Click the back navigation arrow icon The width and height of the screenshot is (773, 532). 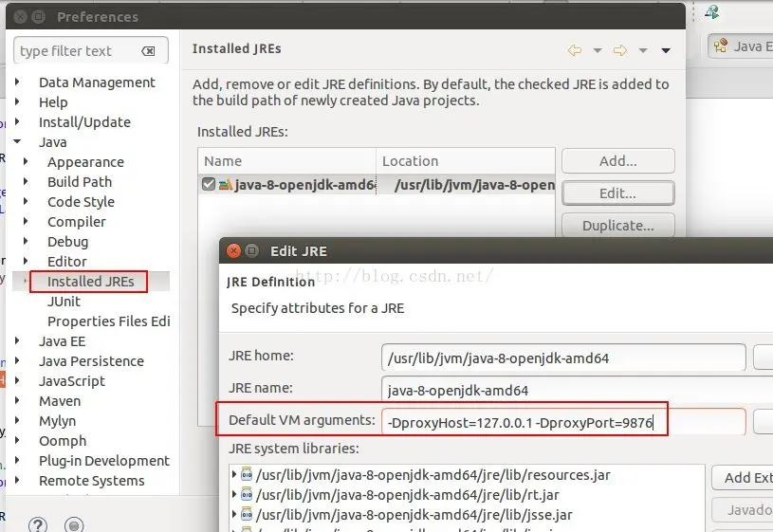click(575, 50)
